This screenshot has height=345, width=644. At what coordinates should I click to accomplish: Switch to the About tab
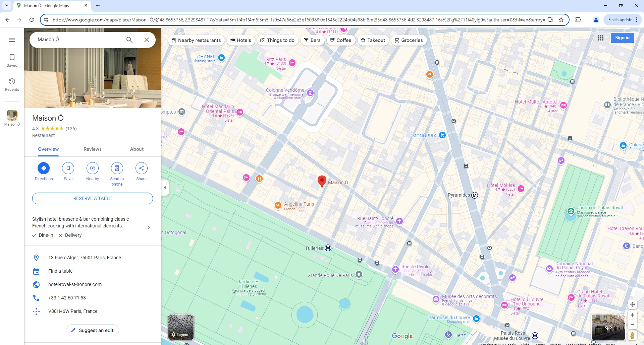tap(137, 149)
